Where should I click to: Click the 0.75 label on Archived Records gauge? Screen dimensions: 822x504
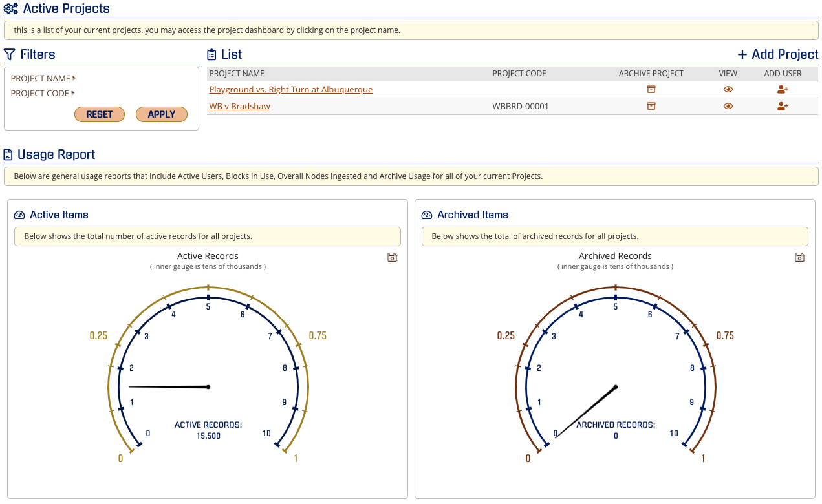[725, 336]
